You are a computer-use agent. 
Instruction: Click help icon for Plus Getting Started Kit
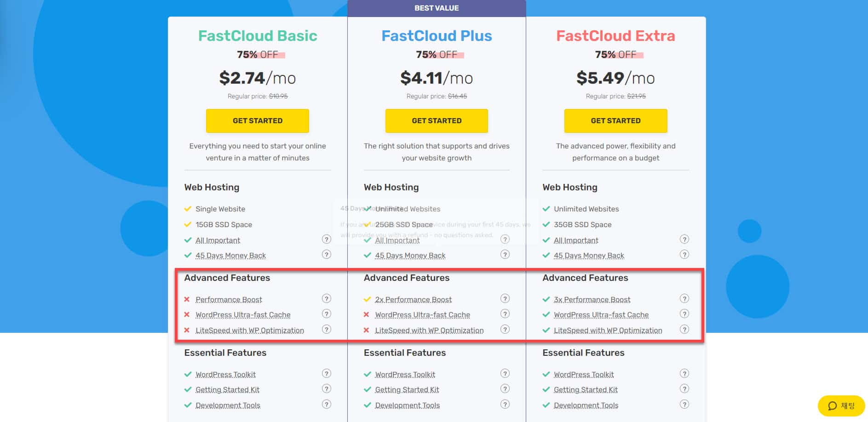pyautogui.click(x=505, y=388)
